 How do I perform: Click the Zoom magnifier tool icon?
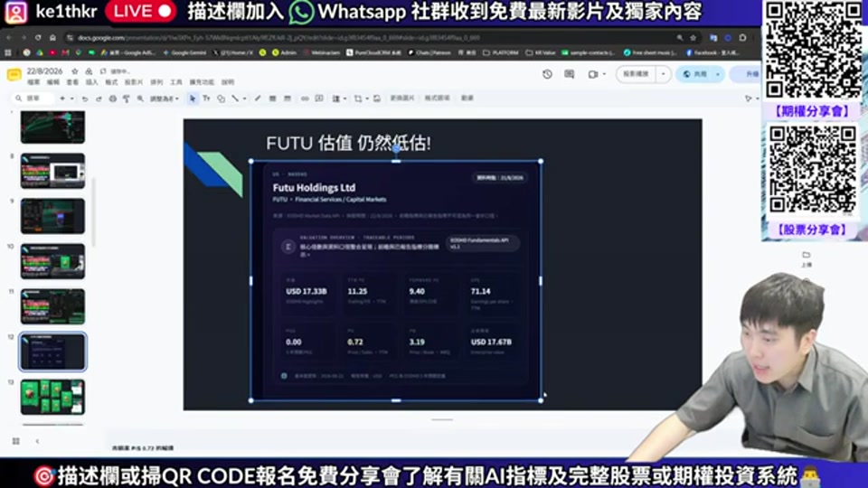[141, 99]
